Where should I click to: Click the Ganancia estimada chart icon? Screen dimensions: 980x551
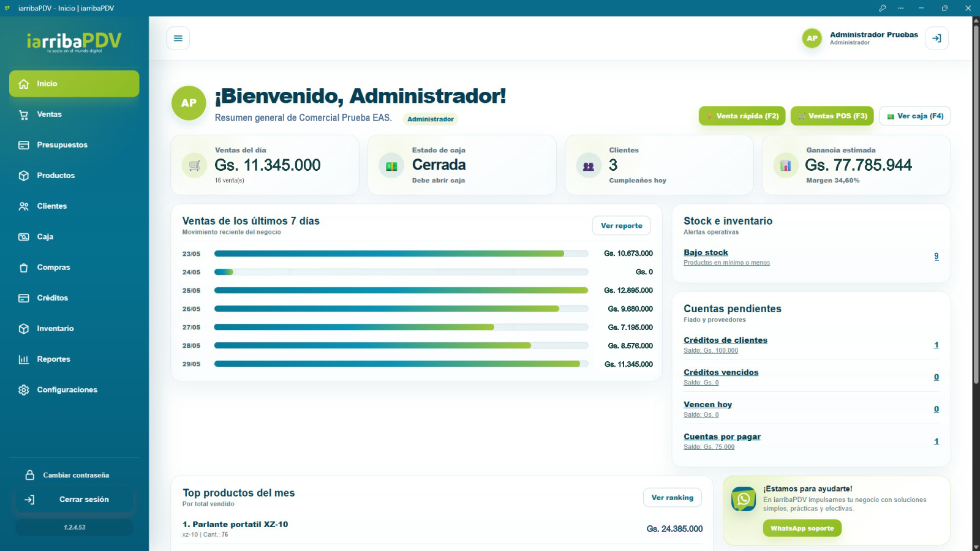click(x=786, y=165)
